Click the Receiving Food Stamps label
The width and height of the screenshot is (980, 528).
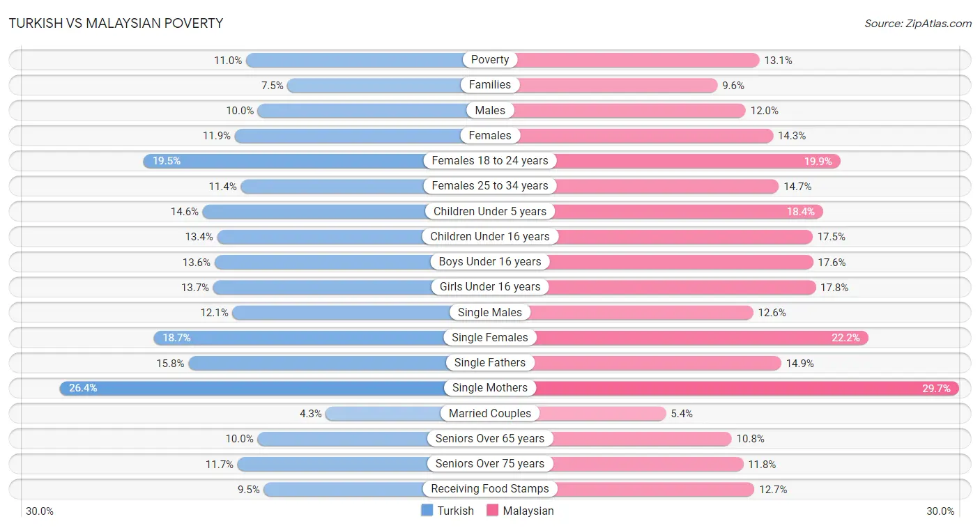[x=490, y=489]
